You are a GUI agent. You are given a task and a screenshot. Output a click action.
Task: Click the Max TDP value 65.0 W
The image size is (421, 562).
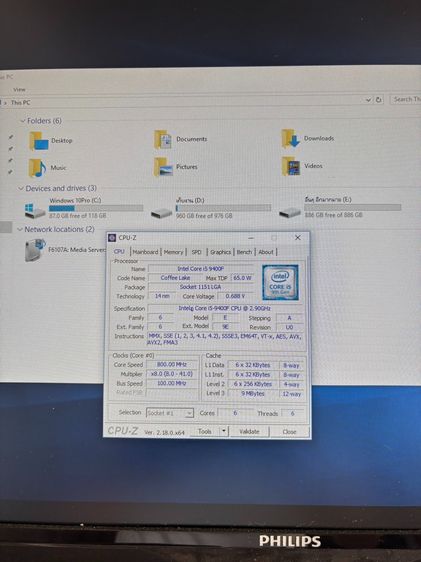click(242, 278)
